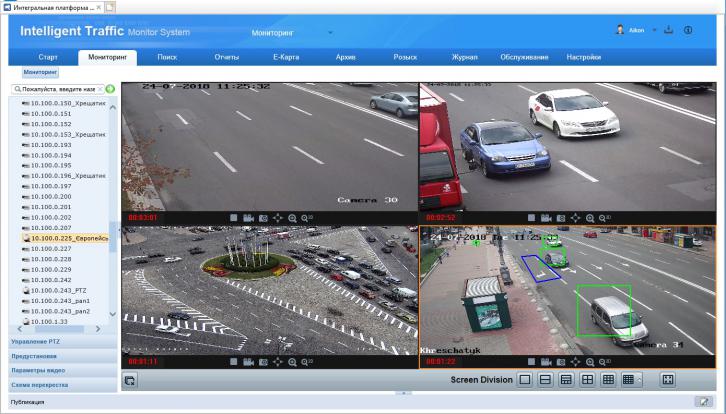
Task: Click the camera name search field
Action: 58,89
